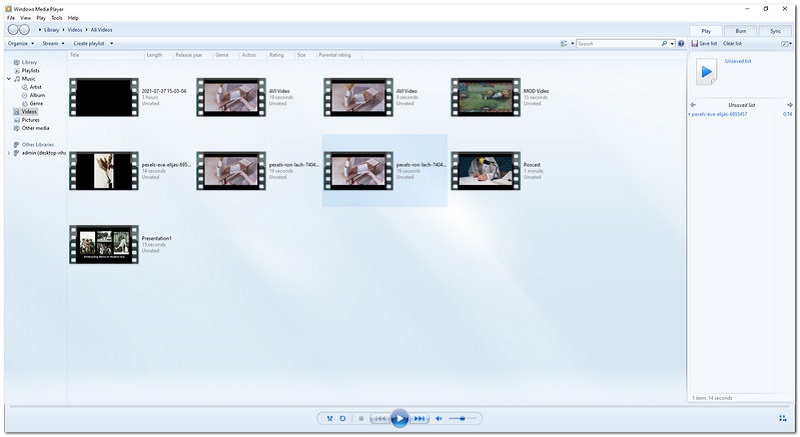Open the File menu
The width and height of the screenshot is (800, 437).
(x=11, y=17)
